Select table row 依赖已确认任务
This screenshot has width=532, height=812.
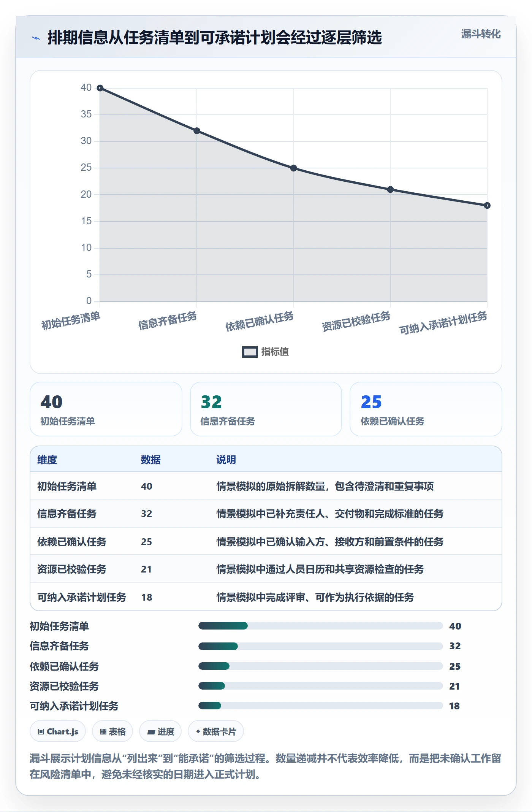[x=266, y=541]
